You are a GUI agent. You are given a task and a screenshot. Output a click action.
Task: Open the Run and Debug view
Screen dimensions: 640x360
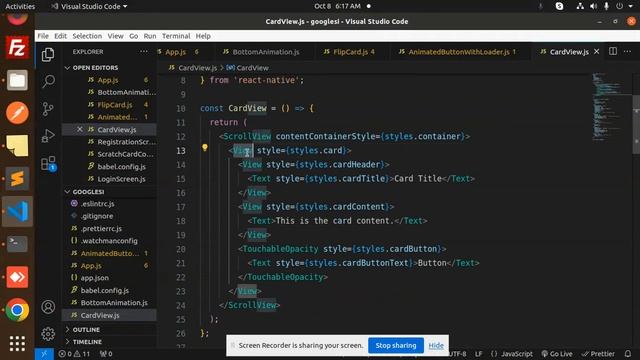coord(48,136)
